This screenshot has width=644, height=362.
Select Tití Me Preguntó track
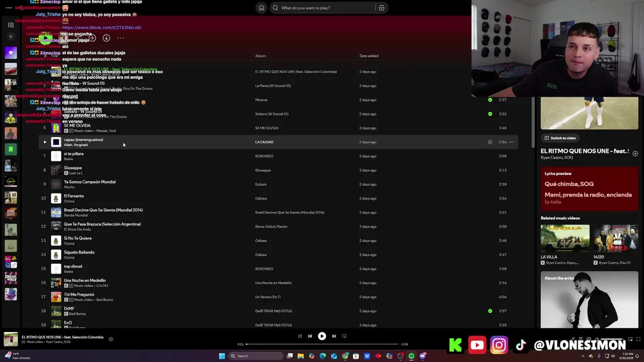pos(79,295)
